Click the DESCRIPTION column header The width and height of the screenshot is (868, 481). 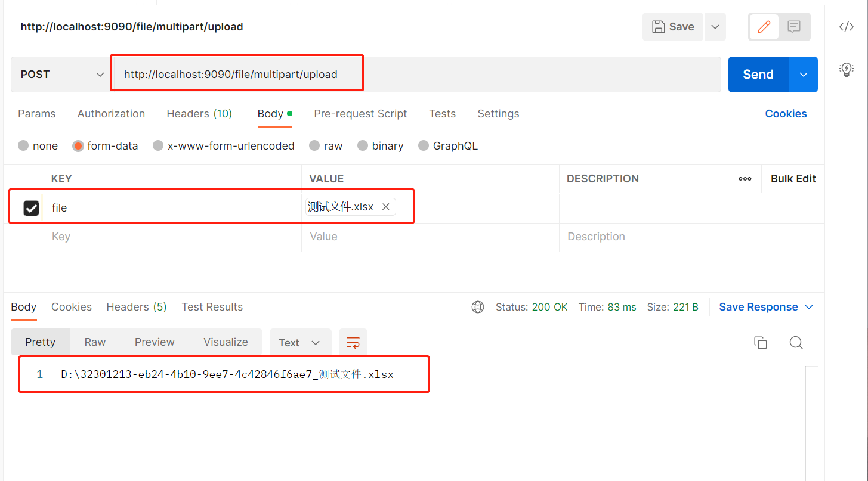[x=603, y=179]
